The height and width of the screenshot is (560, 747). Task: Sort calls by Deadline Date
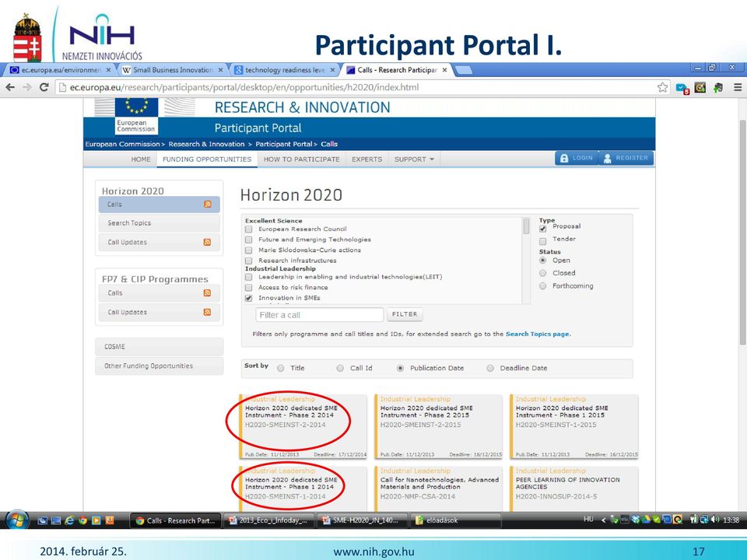tap(490, 368)
